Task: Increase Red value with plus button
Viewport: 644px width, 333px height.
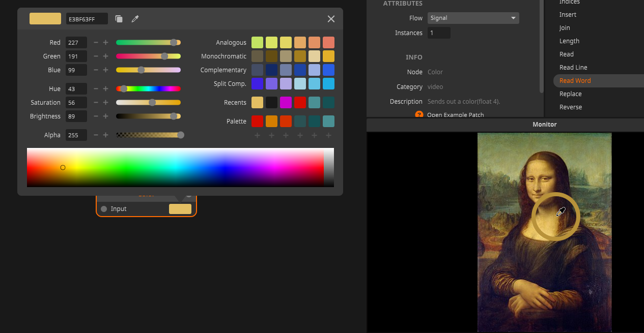Action: point(105,43)
